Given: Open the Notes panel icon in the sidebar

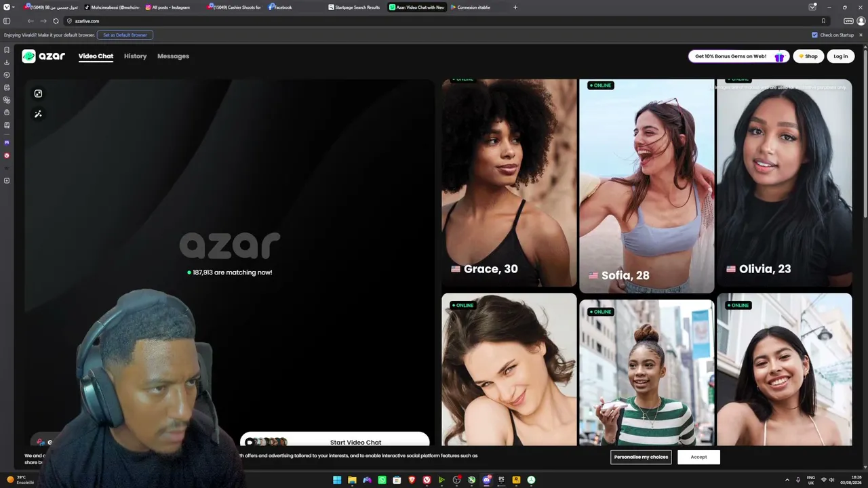Looking at the screenshot, I should point(7,87).
